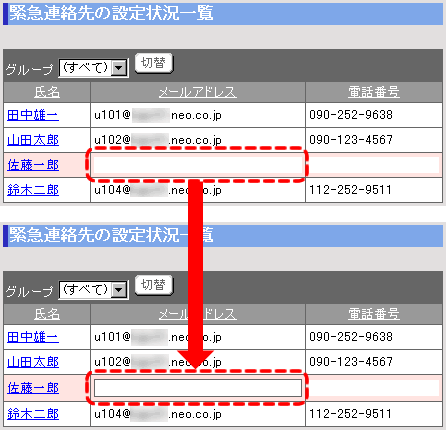Image resolution: width=446 pixels, height=430 pixels.
Task: Open 鈴木二郎 link in lower table
Action: [x=33, y=414]
